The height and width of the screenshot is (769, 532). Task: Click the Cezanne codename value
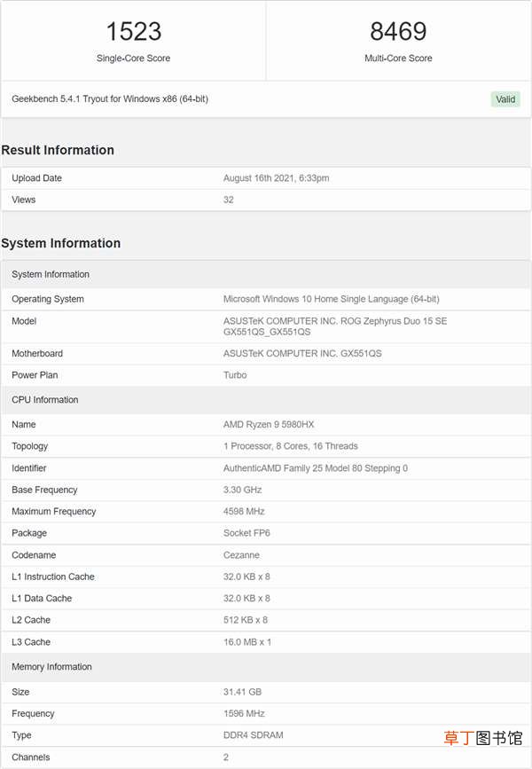(241, 555)
